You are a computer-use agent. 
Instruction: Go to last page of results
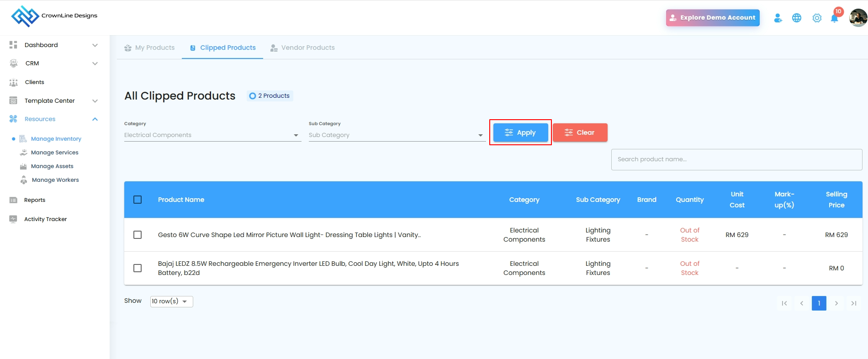(854, 303)
